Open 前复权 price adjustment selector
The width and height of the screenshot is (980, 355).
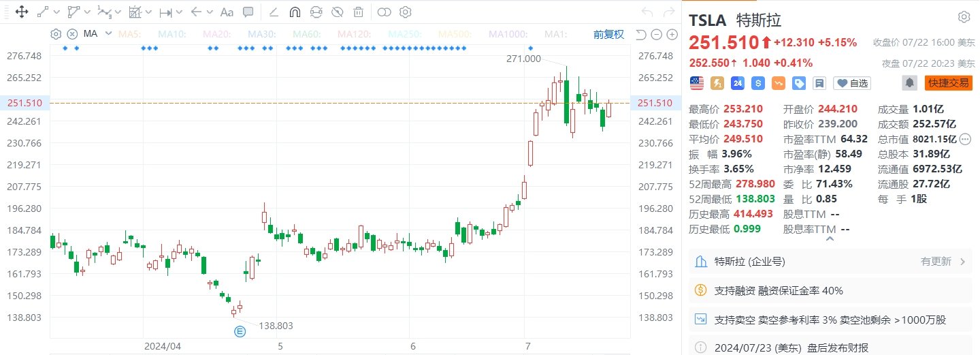tap(608, 34)
